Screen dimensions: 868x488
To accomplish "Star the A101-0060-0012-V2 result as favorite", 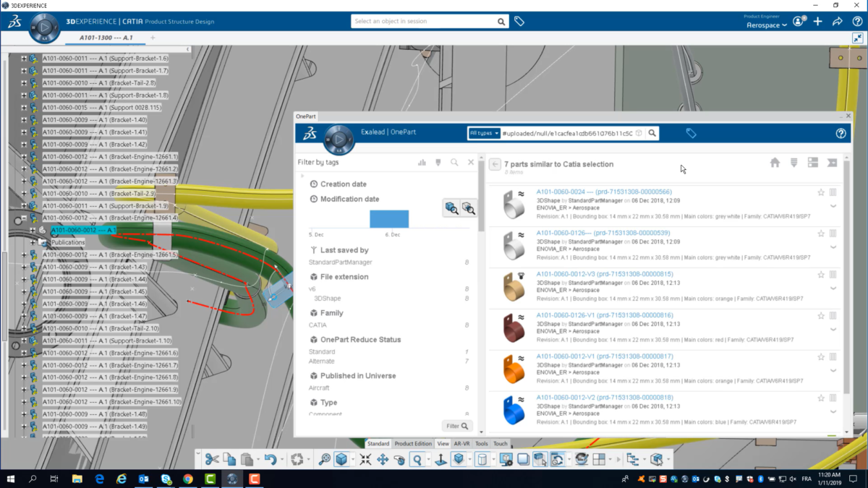I will click(821, 398).
